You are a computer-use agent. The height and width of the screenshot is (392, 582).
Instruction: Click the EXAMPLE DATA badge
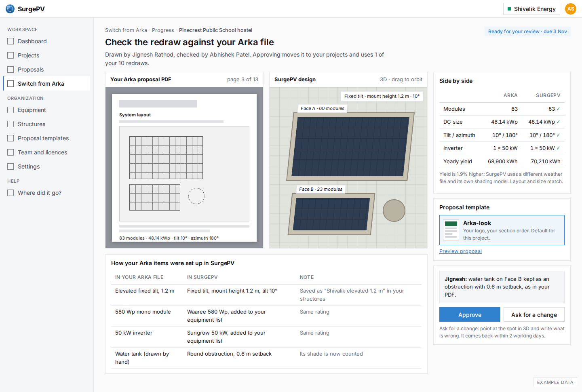click(555, 382)
